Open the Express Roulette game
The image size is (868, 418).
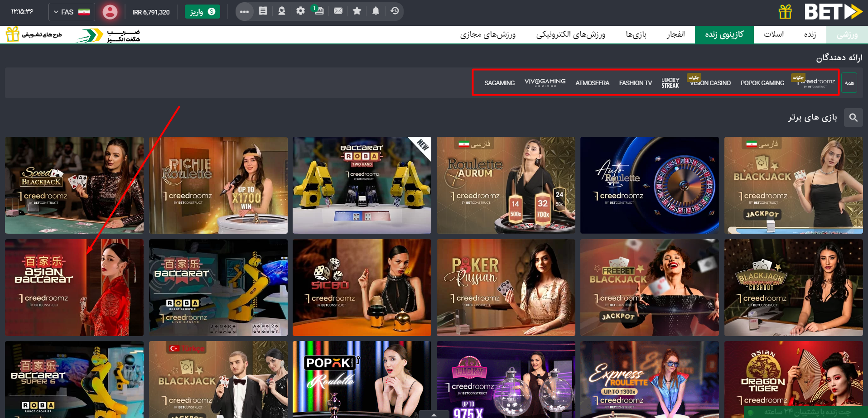tap(650, 380)
